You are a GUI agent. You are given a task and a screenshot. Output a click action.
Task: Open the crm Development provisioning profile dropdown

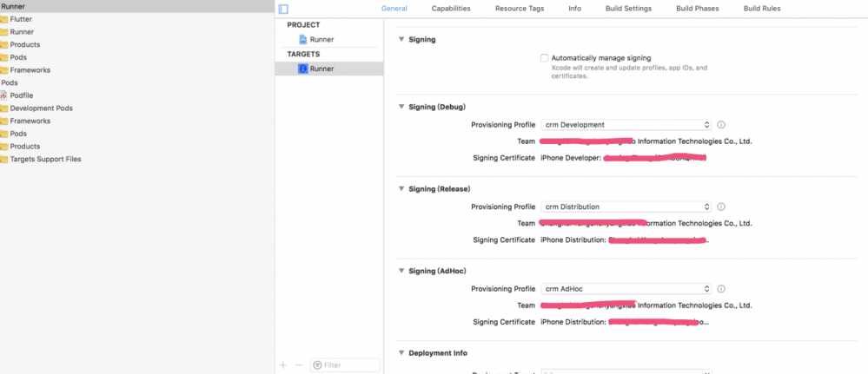(x=626, y=125)
